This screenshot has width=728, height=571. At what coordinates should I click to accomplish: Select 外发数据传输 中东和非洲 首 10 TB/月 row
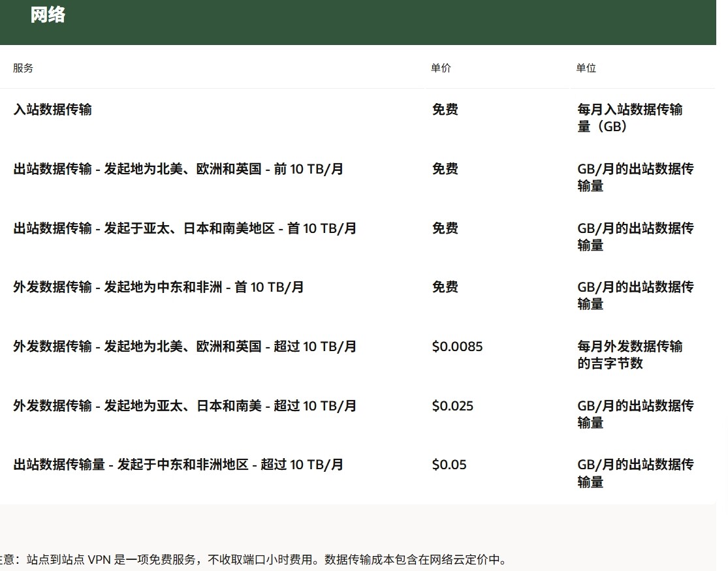(158, 287)
